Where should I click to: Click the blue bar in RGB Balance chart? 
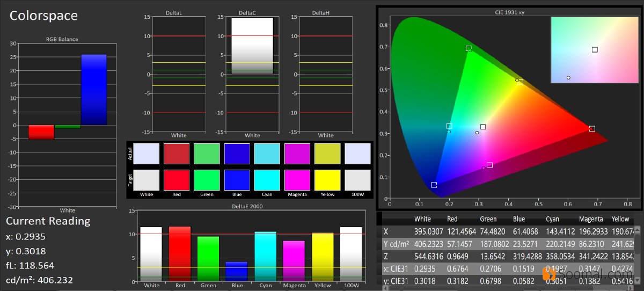pos(94,90)
